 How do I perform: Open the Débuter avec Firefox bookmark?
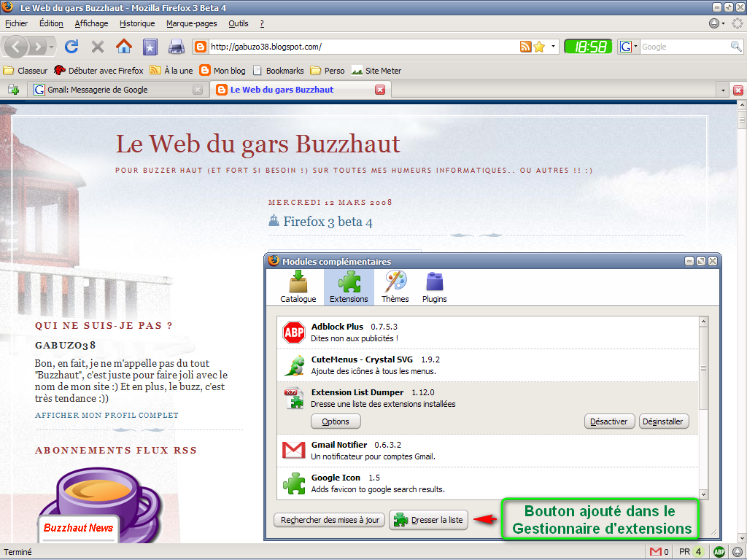click(98, 71)
